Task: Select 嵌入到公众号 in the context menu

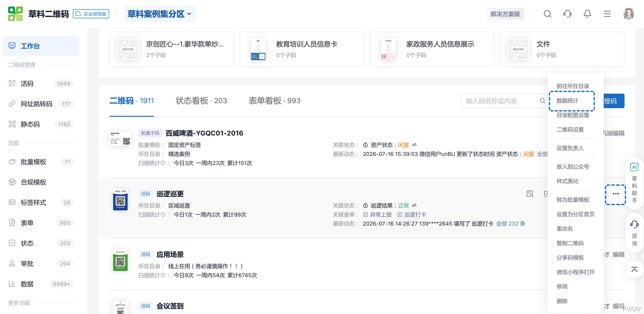Action: pos(573,167)
